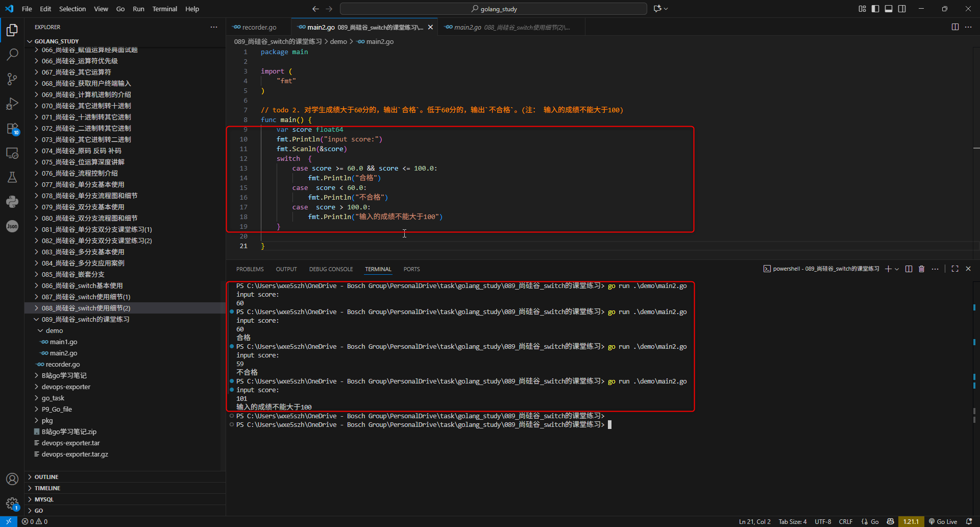
Task: Open the Explorer view in the activity bar
Action: pyautogui.click(x=12, y=30)
